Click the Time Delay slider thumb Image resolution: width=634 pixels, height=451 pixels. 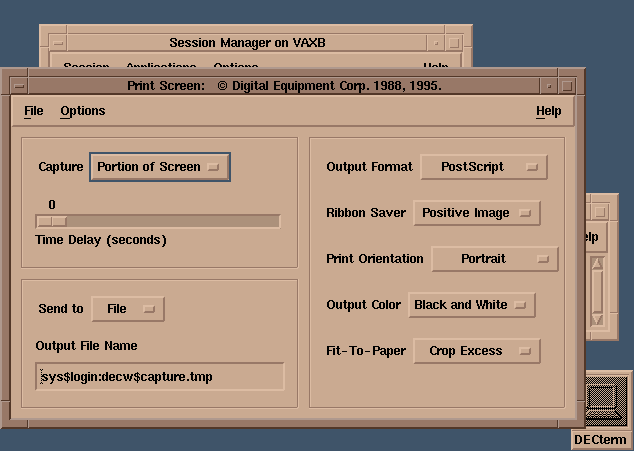point(52,221)
